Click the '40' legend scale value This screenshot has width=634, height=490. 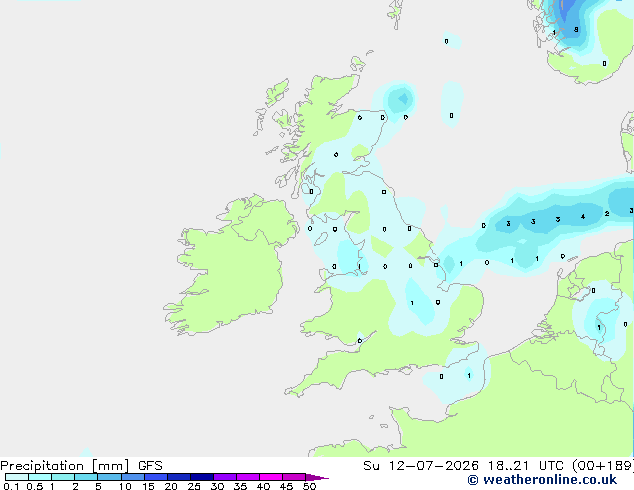[263, 486]
